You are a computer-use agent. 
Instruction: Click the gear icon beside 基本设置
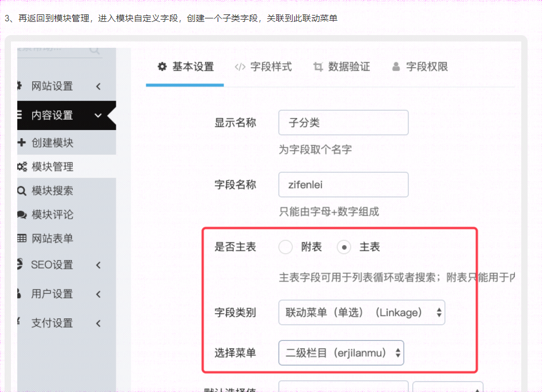(162, 67)
